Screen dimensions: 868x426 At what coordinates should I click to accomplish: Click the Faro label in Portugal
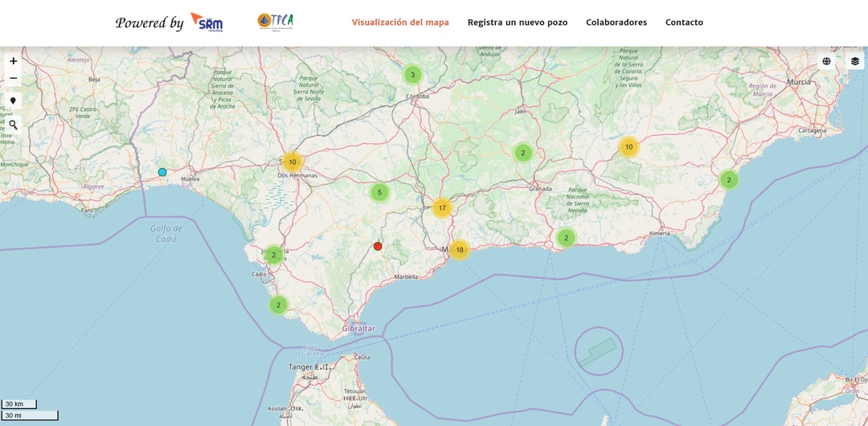[x=87, y=211]
